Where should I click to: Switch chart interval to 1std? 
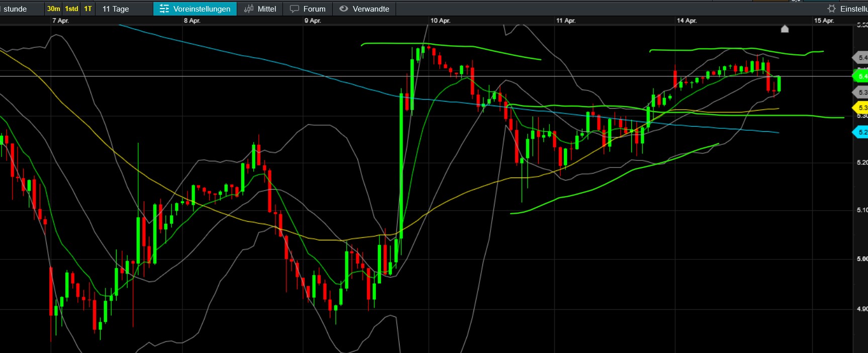click(x=72, y=9)
